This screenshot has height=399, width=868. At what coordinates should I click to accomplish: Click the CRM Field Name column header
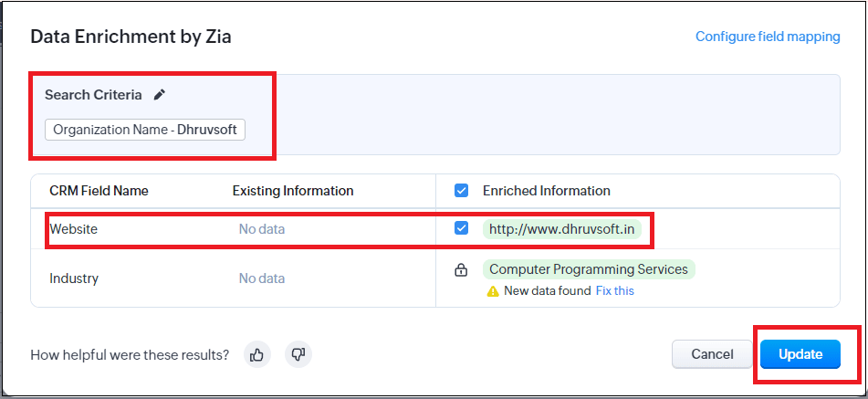click(x=99, y=191)
